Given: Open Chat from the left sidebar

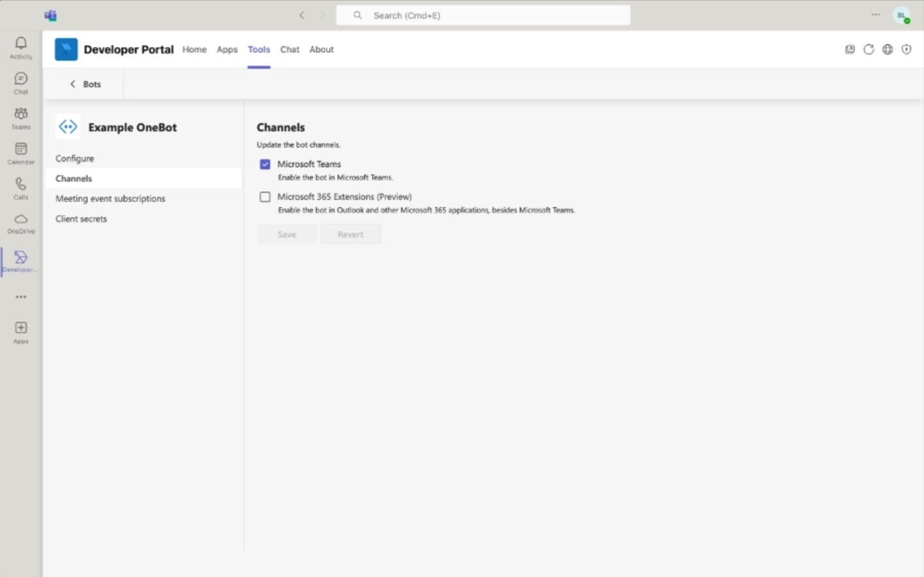Looking at the screenshot, I should tap(21, 83).
